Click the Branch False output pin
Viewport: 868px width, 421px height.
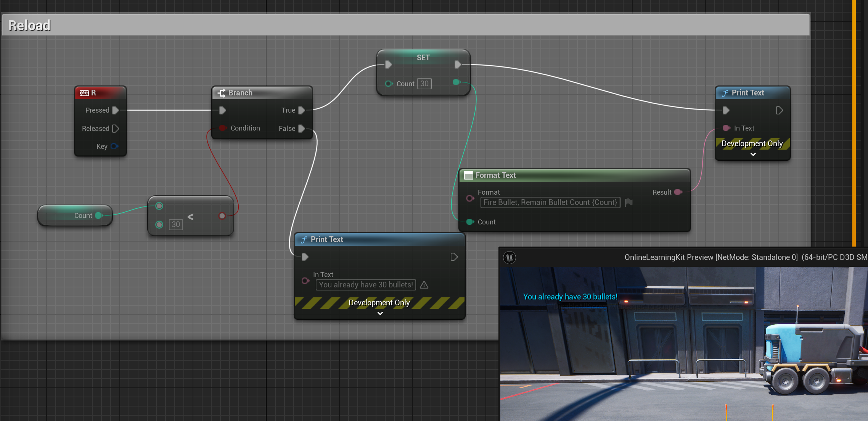[x=301, y=129]
